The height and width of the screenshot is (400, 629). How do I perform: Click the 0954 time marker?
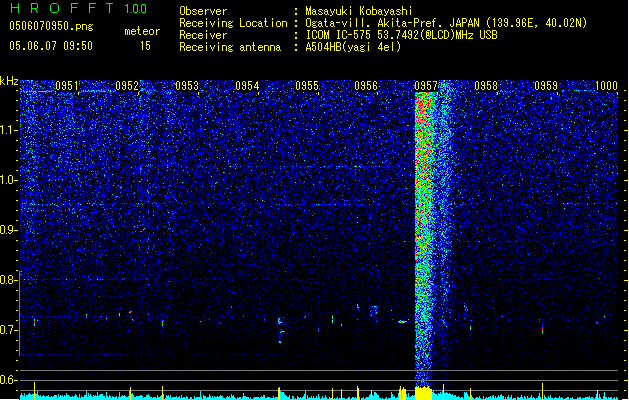coord(247,86)
